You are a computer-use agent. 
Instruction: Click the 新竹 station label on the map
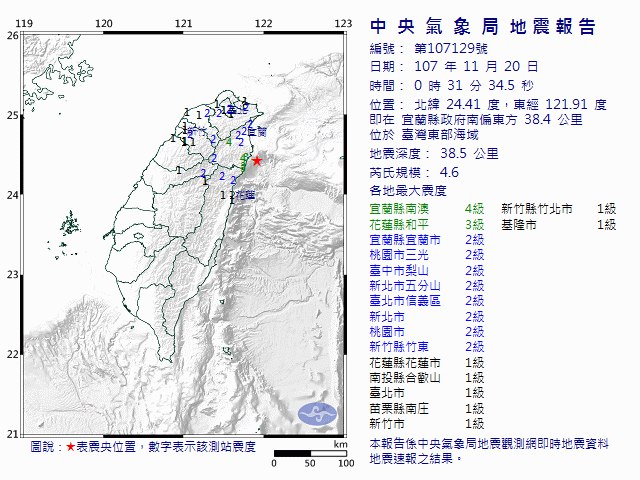pos(195,132)
